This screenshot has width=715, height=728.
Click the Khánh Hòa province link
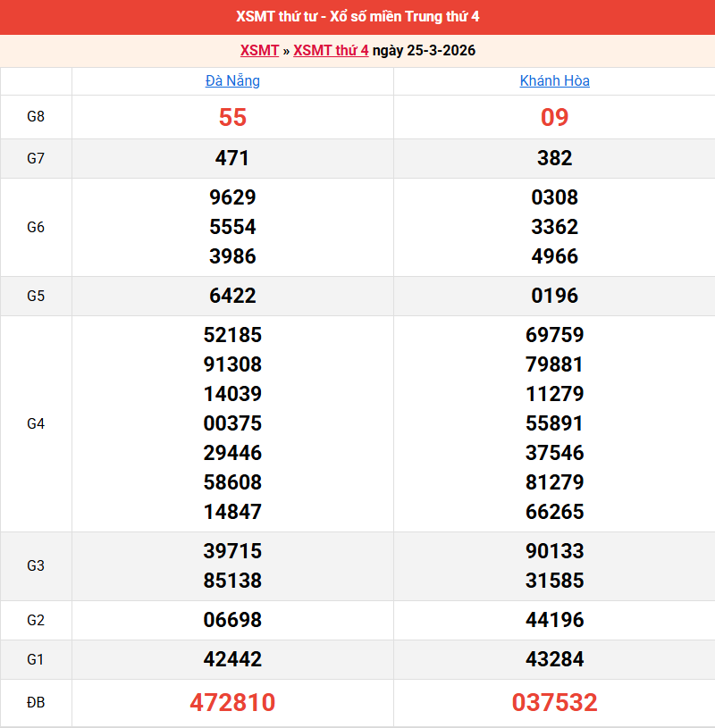tap(554, 81)
